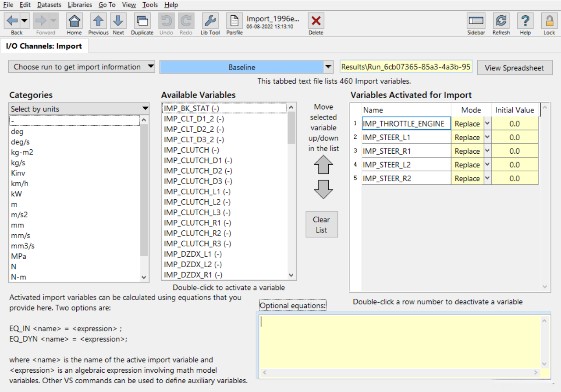Delete dataset with red X icon
The image size is (561, 392).
coord(316,21)
